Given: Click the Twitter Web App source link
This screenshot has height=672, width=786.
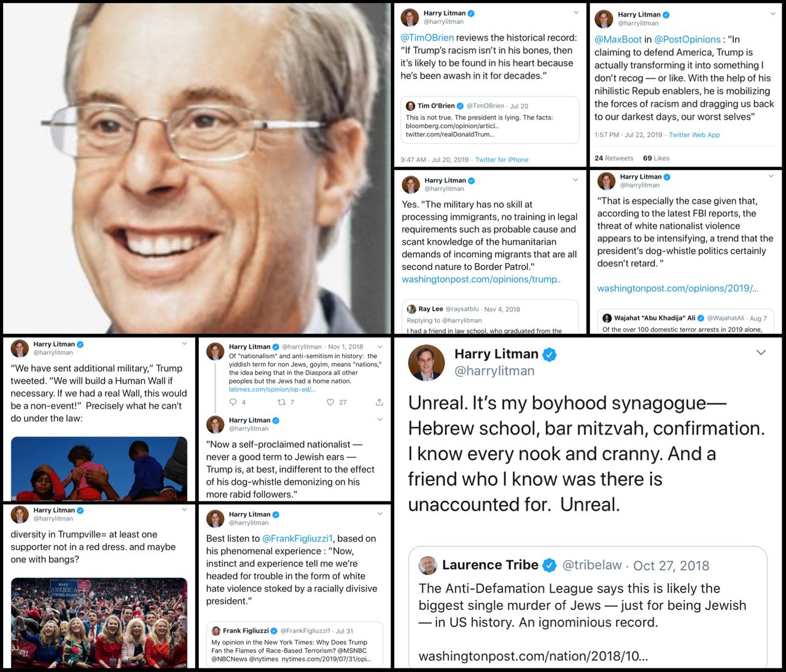Looking at the screenshot, I should (x=695, y=134).
